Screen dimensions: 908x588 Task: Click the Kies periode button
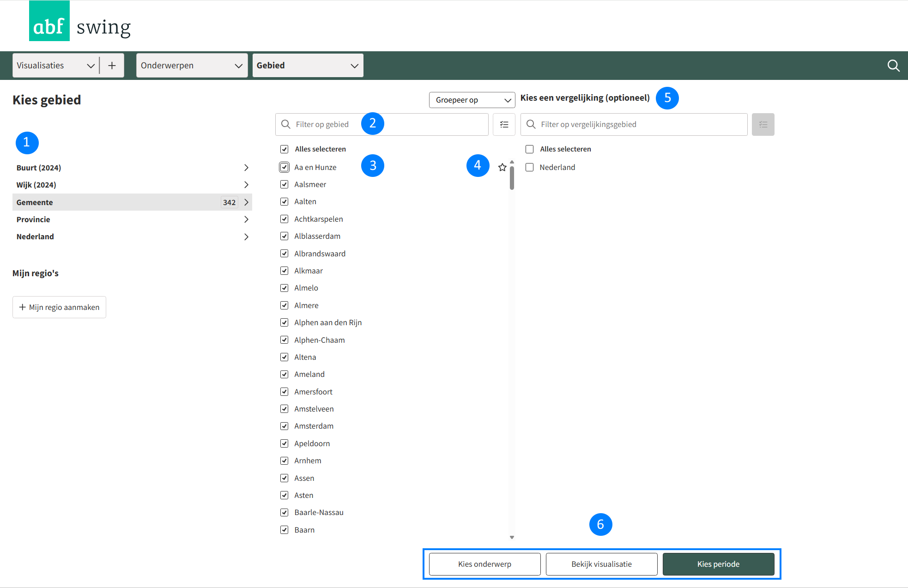(718, 564)
